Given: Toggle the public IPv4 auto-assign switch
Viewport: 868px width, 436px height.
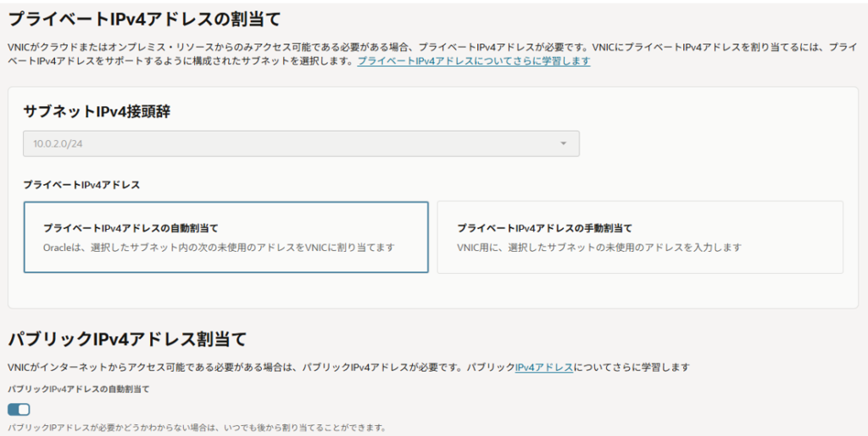Looking at the screenshot, I should 19,409.
